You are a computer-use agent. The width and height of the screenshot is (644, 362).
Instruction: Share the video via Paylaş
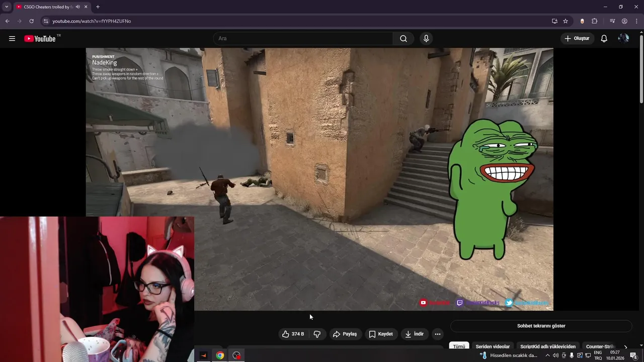345,334
